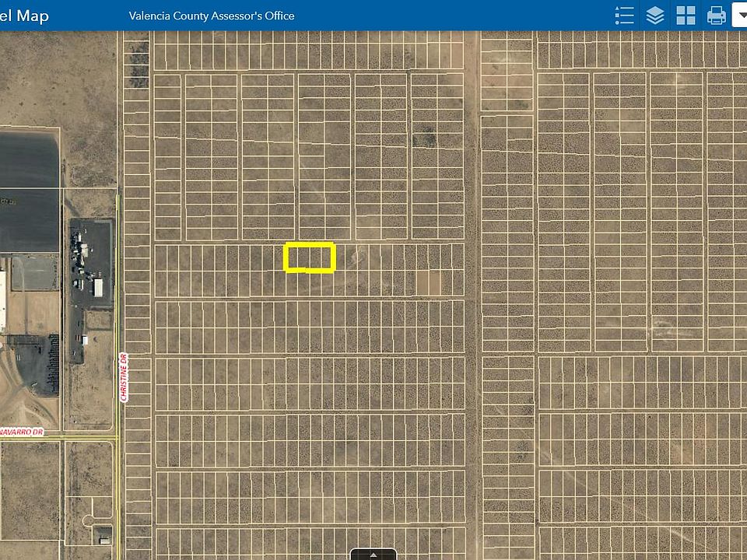Click the print icon

(716, 16)
